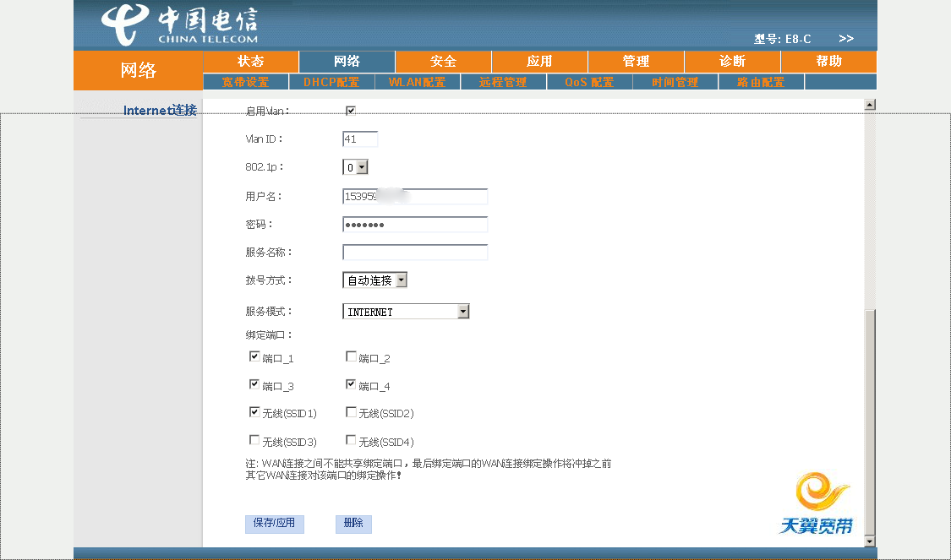Click the 保存/应用 button
Screen dimensions: 951x560
(x=274, y=524)
